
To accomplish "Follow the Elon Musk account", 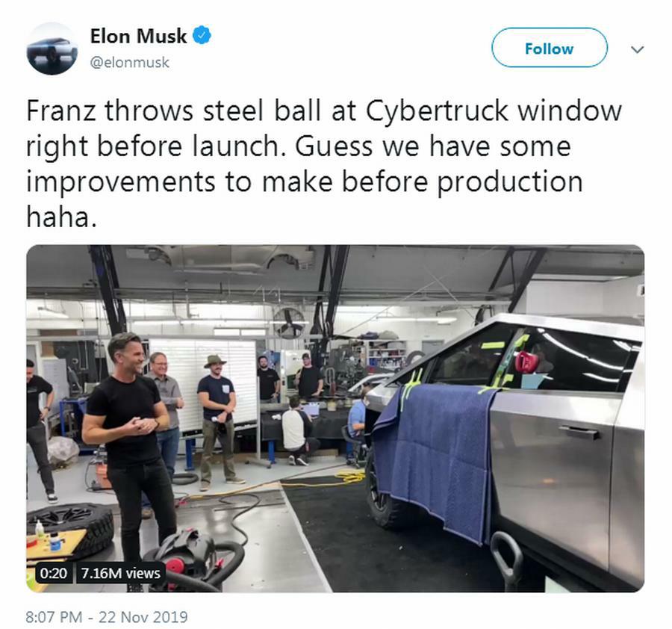I will point(549,48).
